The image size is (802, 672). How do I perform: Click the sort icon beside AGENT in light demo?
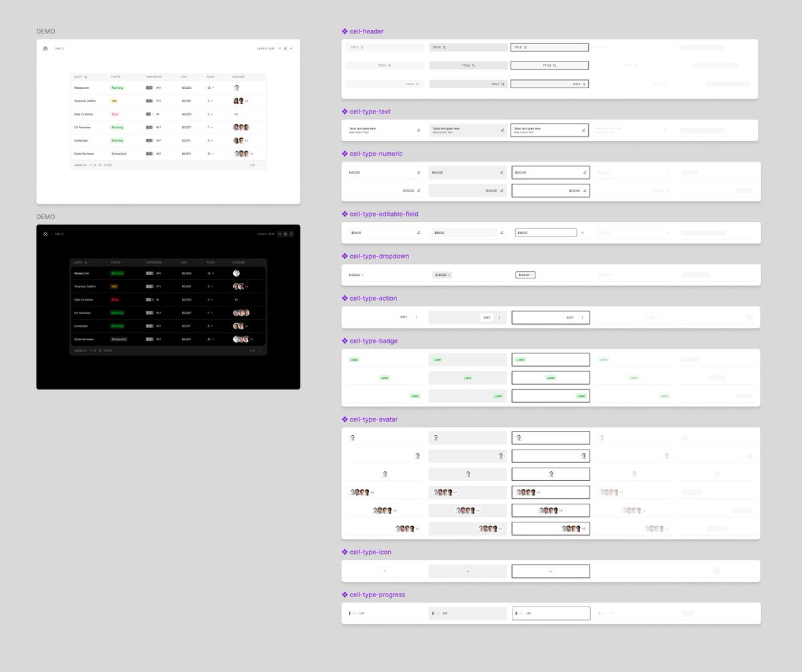[86, 77]
